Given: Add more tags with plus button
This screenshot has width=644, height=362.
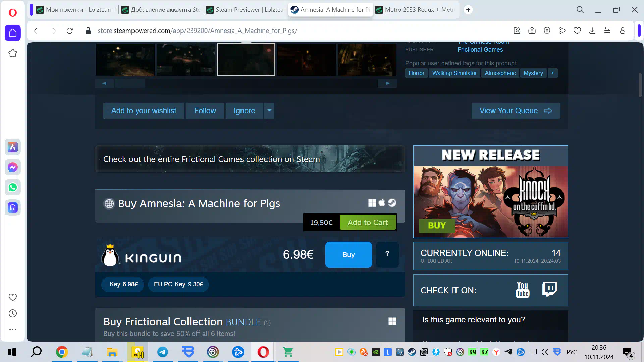Looking at the screenshot, I should tap(553, 73).
